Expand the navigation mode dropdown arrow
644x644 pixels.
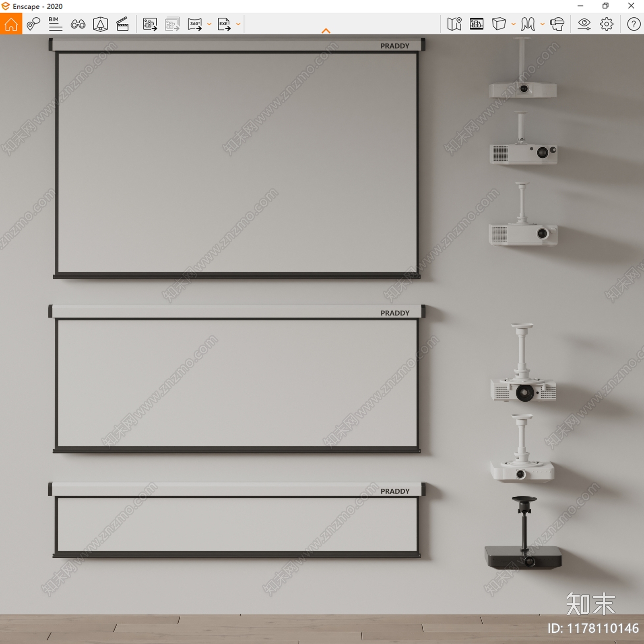coord(543,24)
